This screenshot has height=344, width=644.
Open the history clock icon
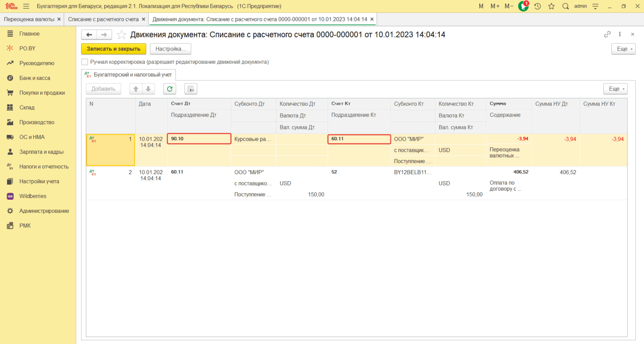538,6
